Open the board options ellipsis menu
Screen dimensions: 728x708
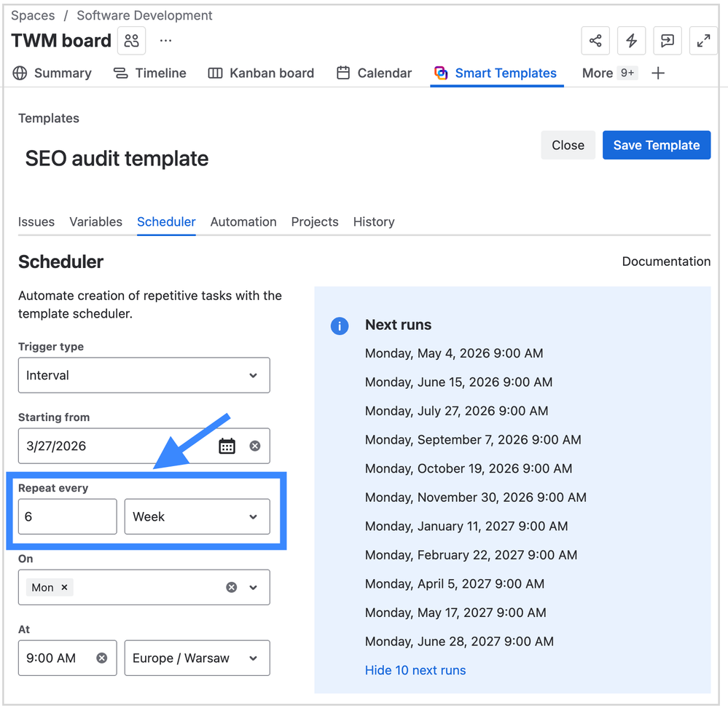[165, 40]
